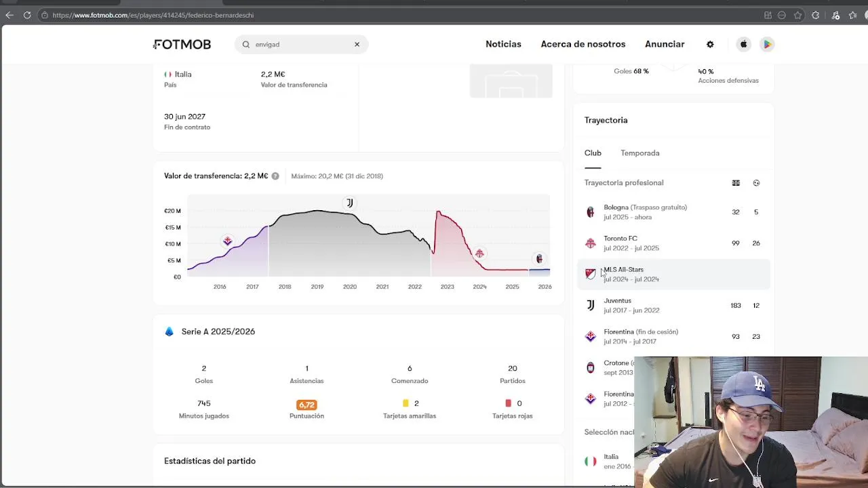Click the search magnifier icon
This screenshot has width=868, height=488.
pyautogui.click(x=246, y=44)
